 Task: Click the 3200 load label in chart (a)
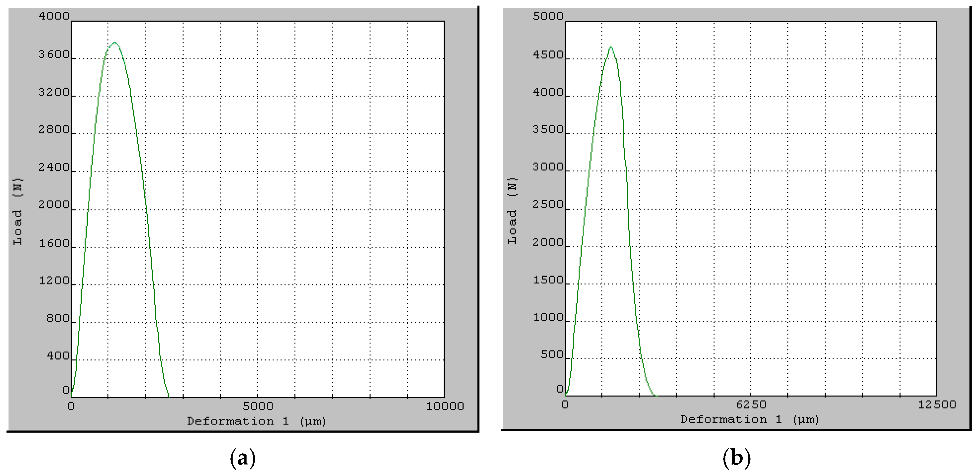point(54,92)
